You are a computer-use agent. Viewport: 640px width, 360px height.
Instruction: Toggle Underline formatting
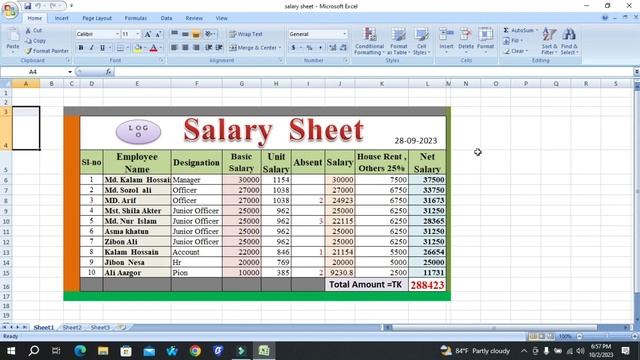point(102,48)
